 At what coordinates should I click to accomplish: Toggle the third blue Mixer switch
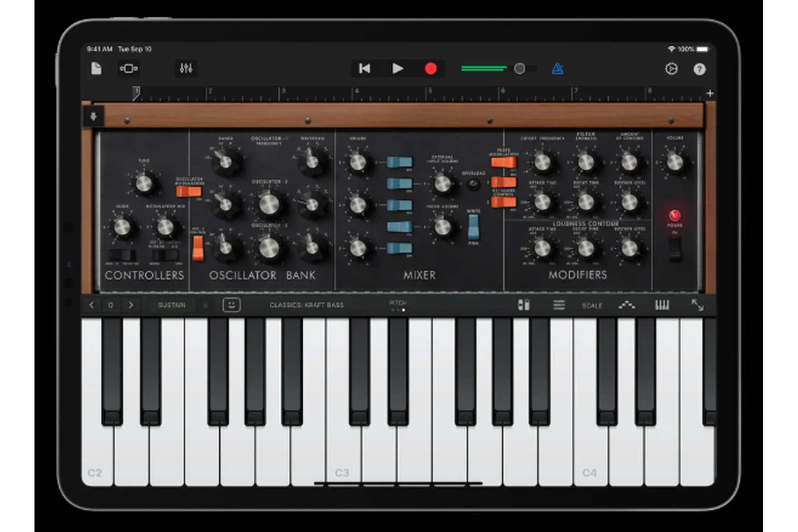pyautogui.click(x=400, y=205)
